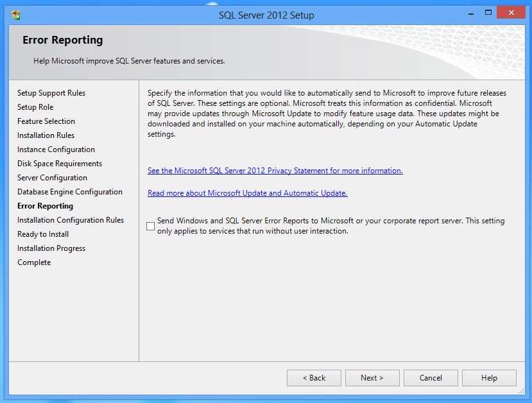
Task: Select the Installation Configuration Rules step
Action: [71, 220]
